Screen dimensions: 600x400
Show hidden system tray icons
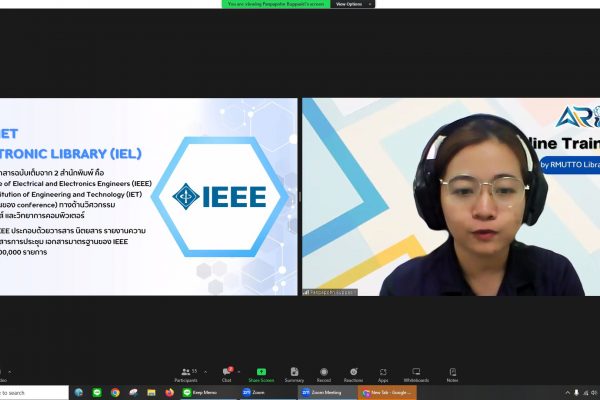coord(567,393)
